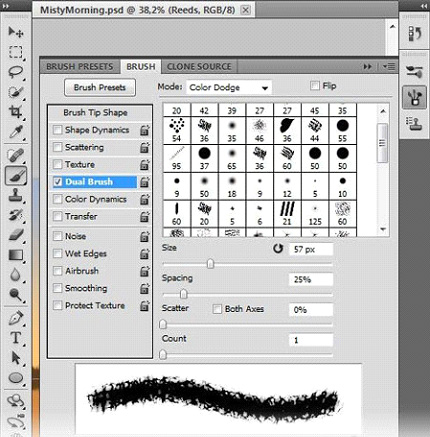Enable Airbrush checkbox
Image resolution: width=430 pixels, height=437 pixels.
(58, 271)
